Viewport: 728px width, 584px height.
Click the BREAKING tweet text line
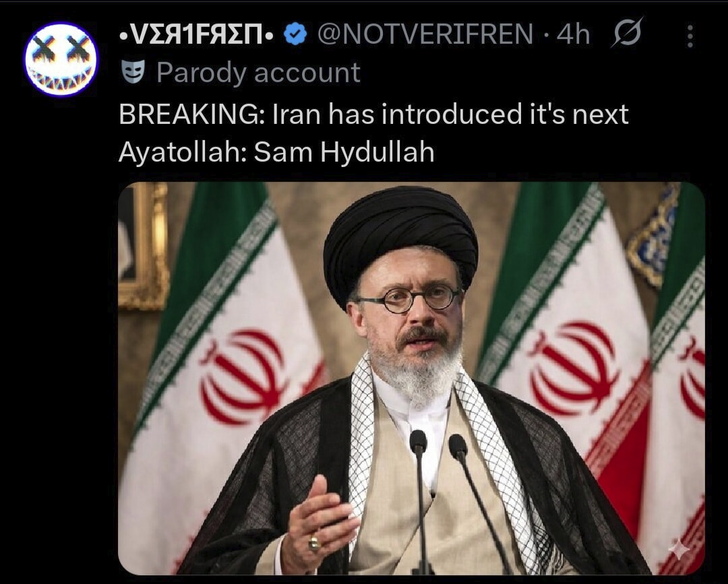[373, 114]
